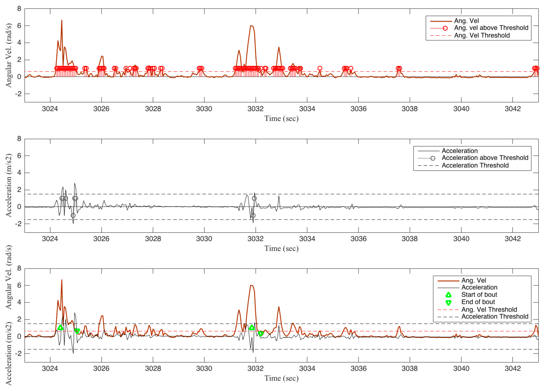Click the negative gray threshold circle near 3025
Viewport: 545px width, 392px height.
click(73, 215)
